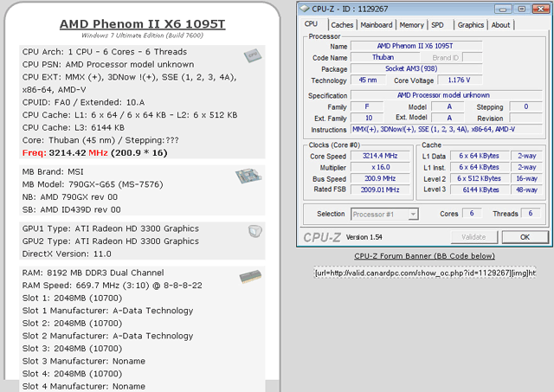Click the Level 3 value 6144 KBytes
Image resolution: width=554 pixels, height=392 pixels.
point(479,190)
